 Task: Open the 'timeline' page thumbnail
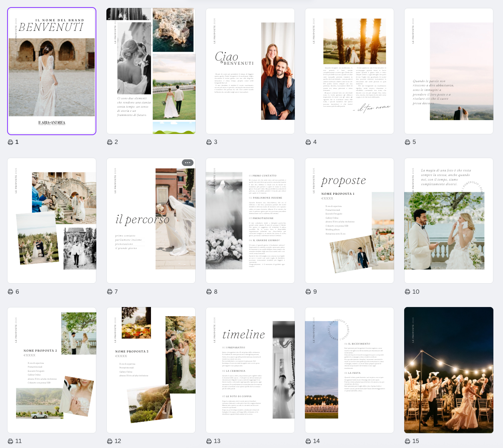click(250, 370)
